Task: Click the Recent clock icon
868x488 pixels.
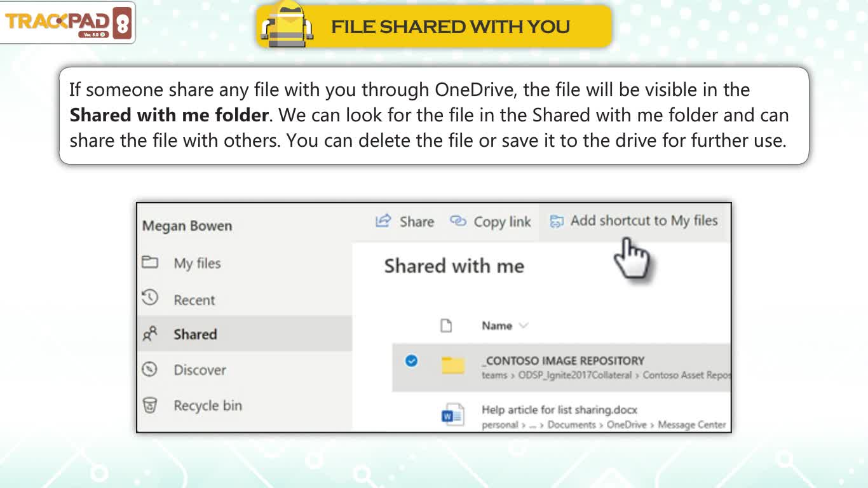Action: click(x=149, y=297)
